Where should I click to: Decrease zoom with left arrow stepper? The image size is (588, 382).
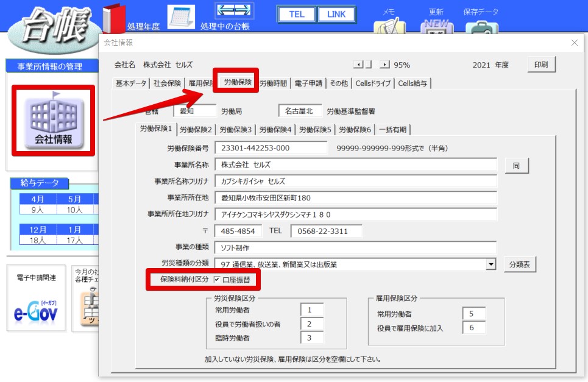(x=358, y=65)
